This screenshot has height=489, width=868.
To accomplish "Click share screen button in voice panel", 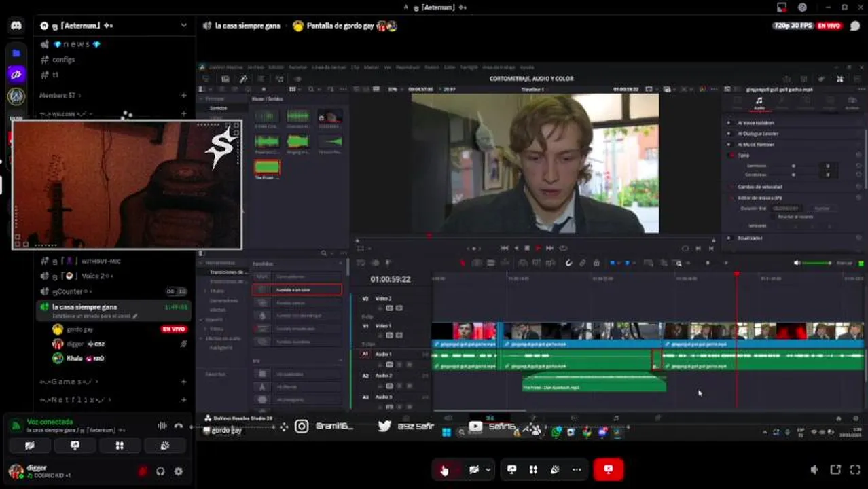I will point(75,446).
